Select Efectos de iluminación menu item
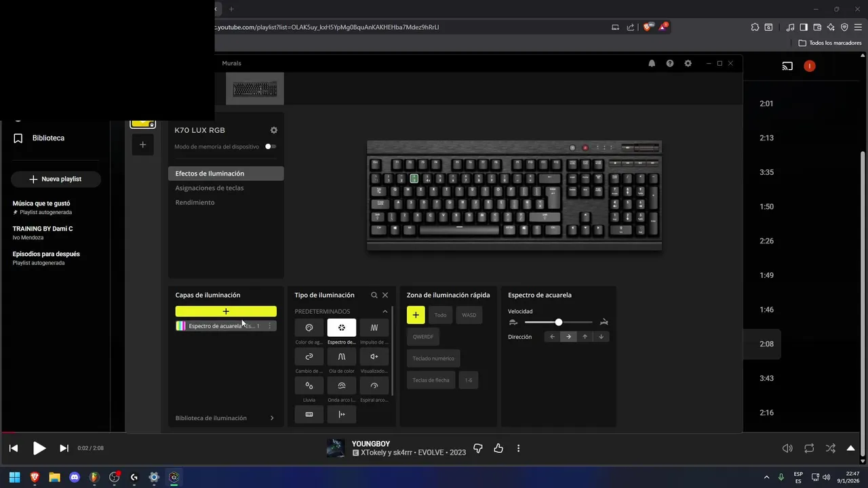 pos(226,174)
